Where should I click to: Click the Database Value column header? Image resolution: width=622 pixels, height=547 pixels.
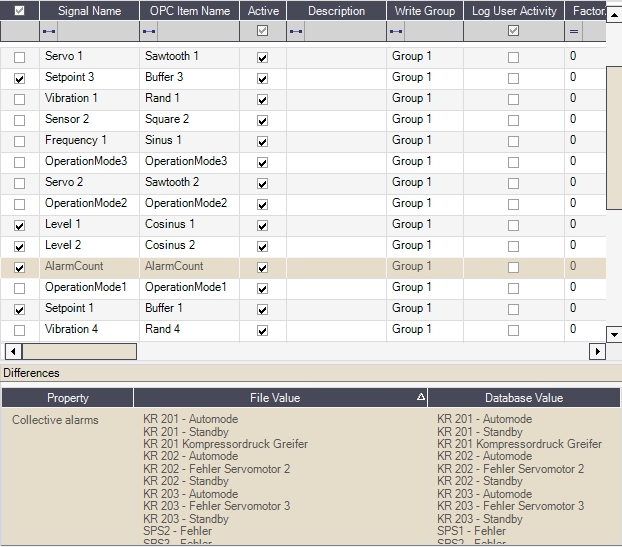[x=523, y=398]
